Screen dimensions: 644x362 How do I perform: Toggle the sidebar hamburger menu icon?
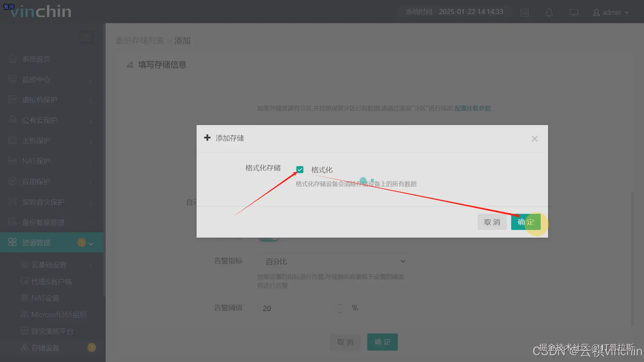tap(87, 38)
